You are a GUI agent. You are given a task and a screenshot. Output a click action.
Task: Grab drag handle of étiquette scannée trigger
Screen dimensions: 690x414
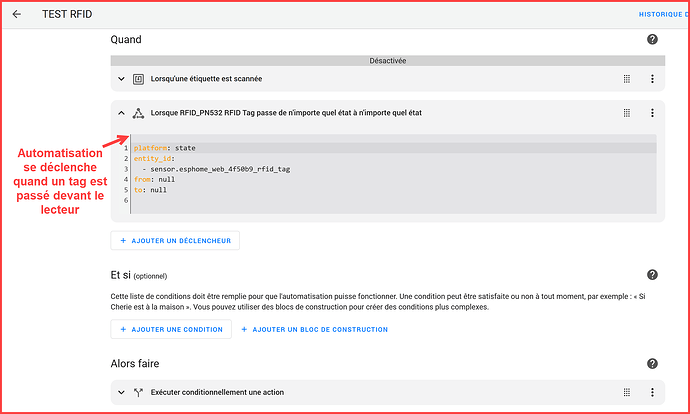pos(627,79)
